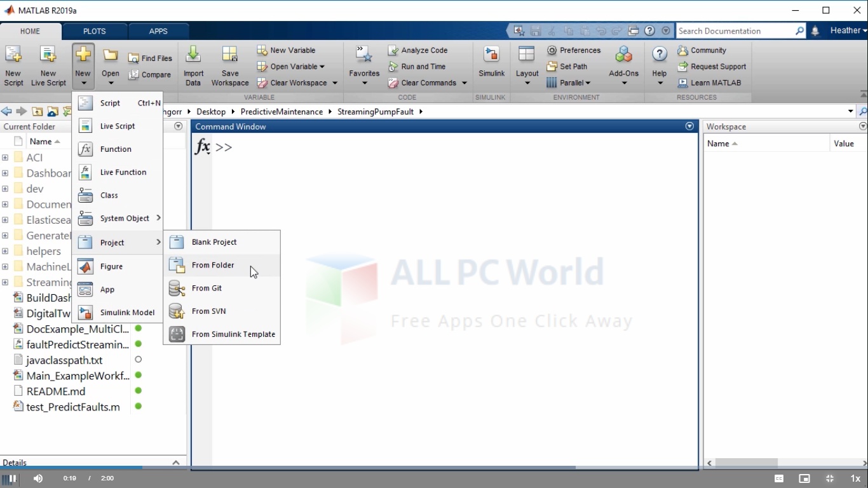The width and height of the screenshot is (868, 488).
Task: Click the video progress bar
Action: (x=434, y=468)
